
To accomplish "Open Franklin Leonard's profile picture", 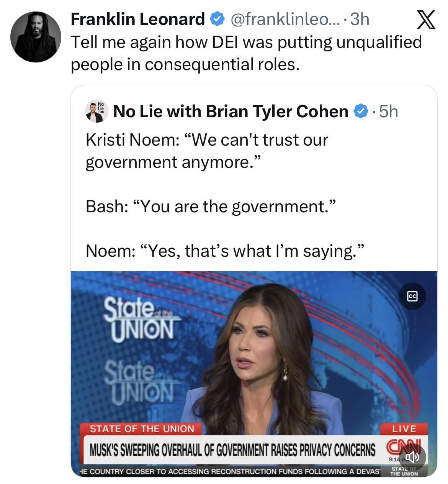I will pyautogui.click(x=36, y=37).
